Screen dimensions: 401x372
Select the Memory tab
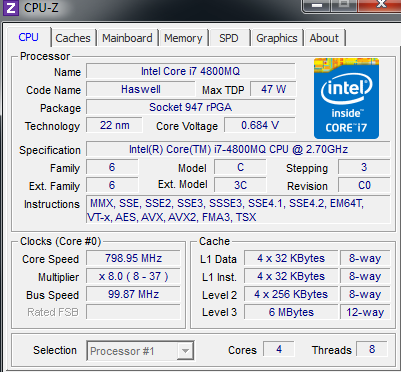coord(183,38)
